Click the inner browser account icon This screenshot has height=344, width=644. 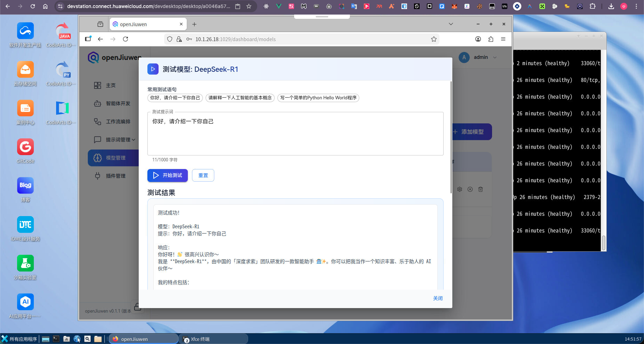pyautogui.click(x=478, y=39)
